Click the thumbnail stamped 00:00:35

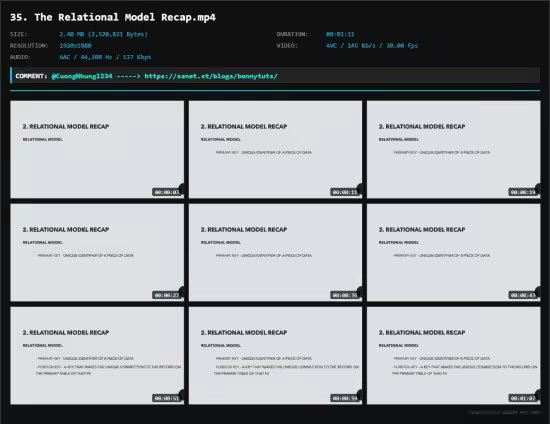(275, 253)
